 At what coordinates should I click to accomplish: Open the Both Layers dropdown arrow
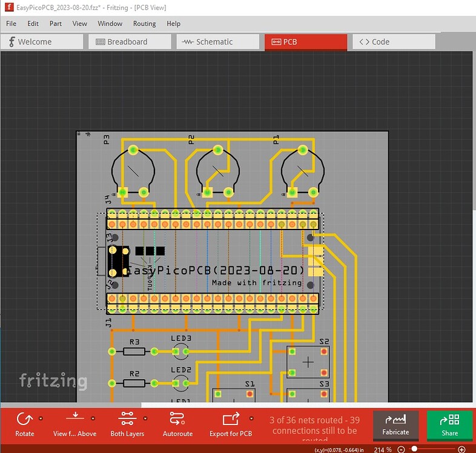pos(145,418)
